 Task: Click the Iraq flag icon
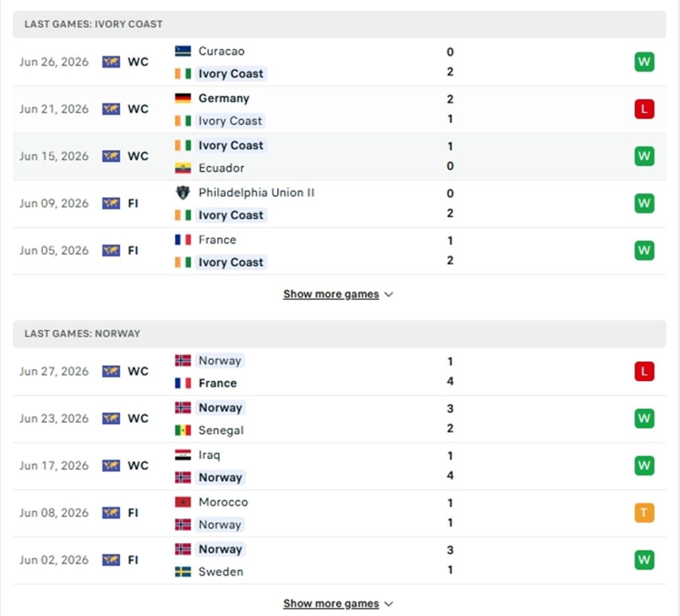[x=183, y=455]
